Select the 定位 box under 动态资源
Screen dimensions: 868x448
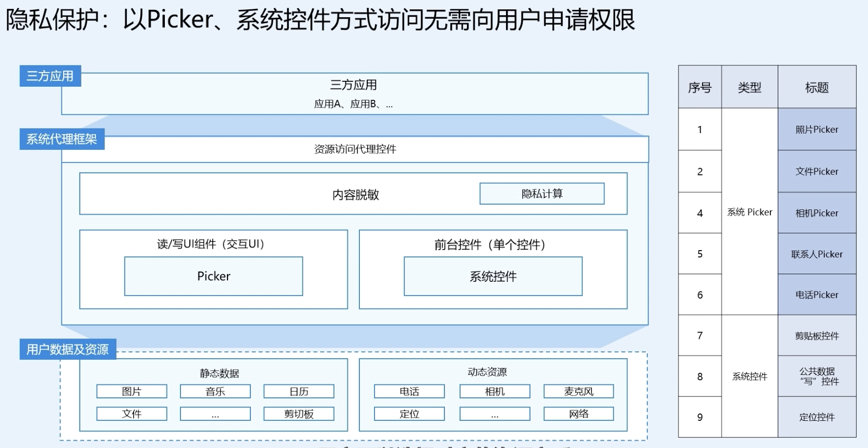tap(409, 414)
